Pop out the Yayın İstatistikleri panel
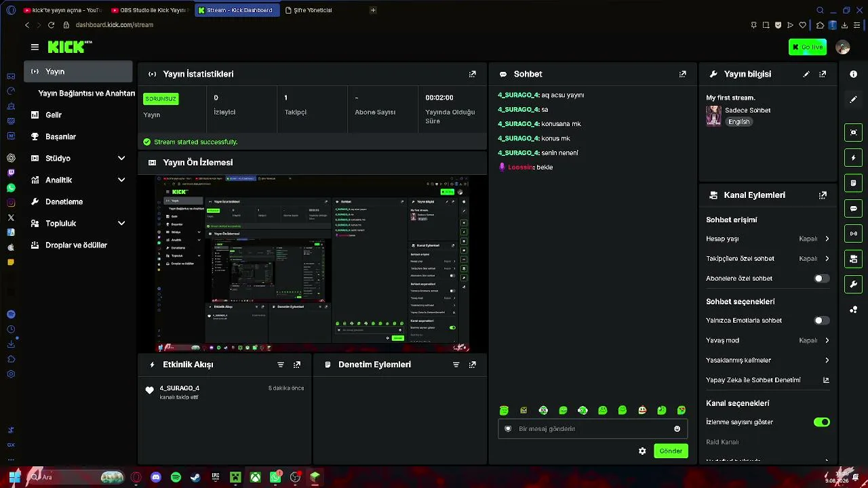The width and height of the screenshot is (868, 488). [x=473, y=74]
